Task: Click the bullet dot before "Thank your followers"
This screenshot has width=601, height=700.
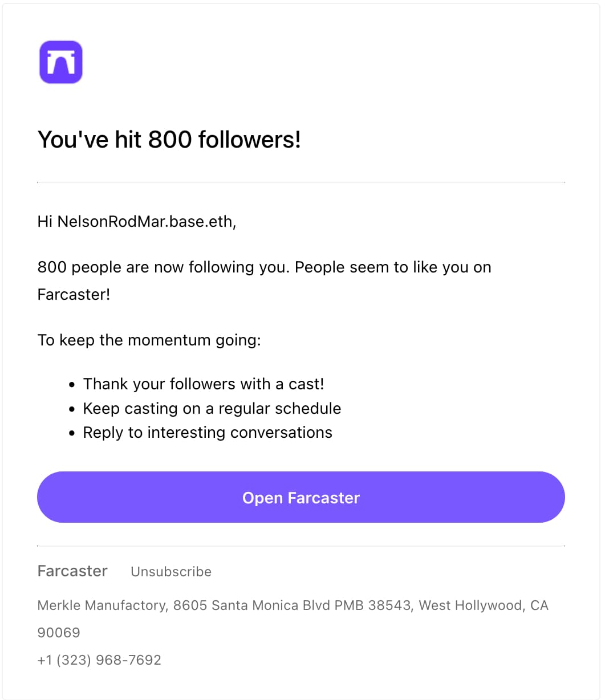Action: point(72,385)
